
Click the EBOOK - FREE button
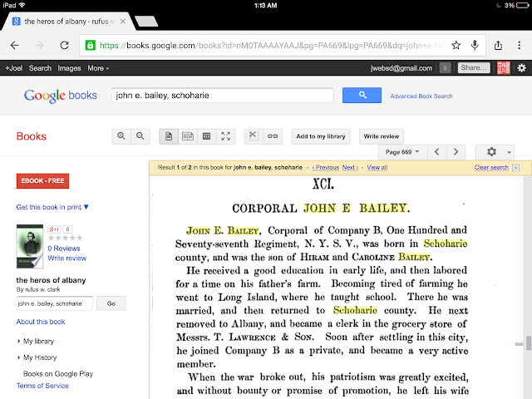point(42,181)
